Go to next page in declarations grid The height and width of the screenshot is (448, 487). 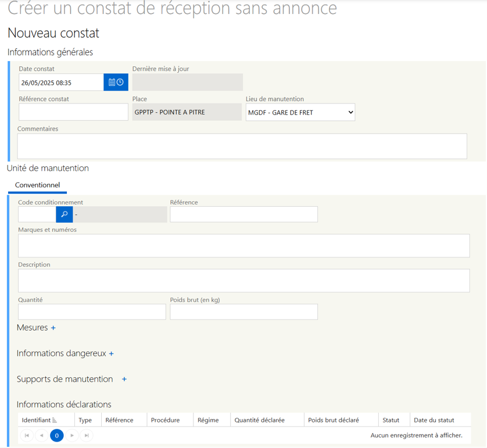click(72, 435)
